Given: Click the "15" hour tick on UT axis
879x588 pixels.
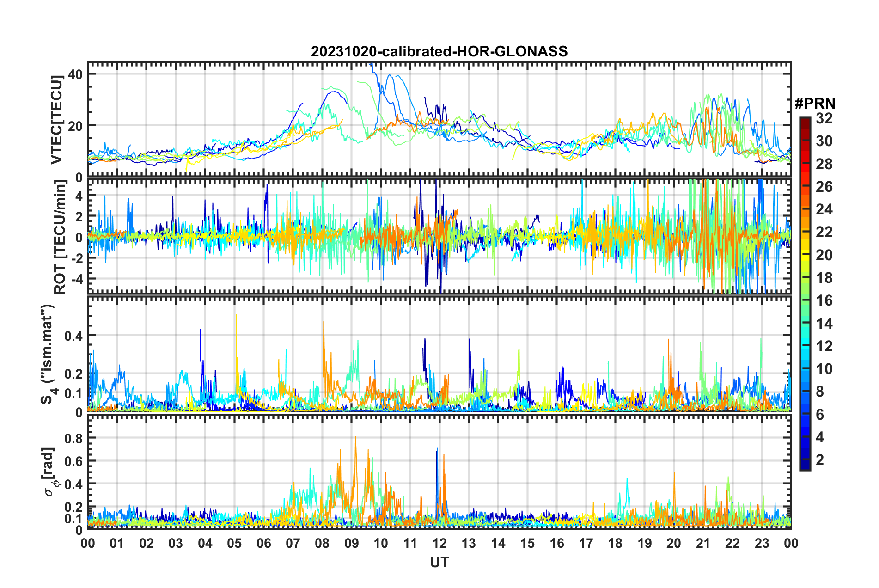Looking at the screenshot, I should click(527, 543).
